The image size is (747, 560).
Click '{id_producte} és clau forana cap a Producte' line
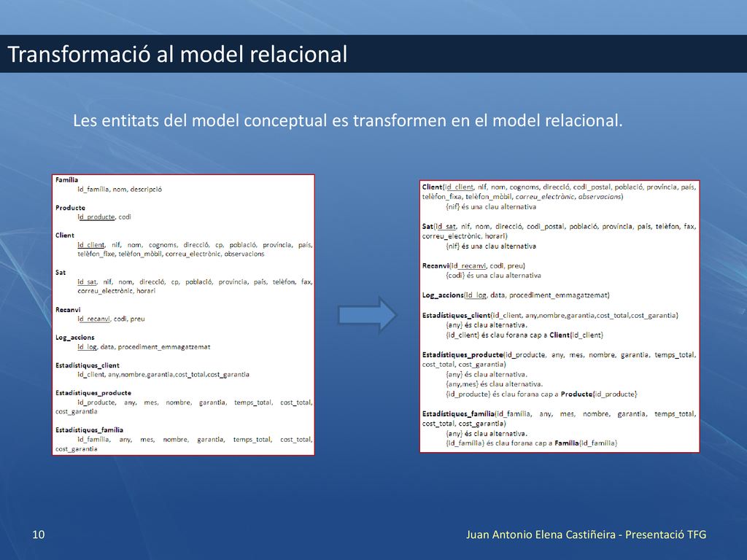[542, 394]
